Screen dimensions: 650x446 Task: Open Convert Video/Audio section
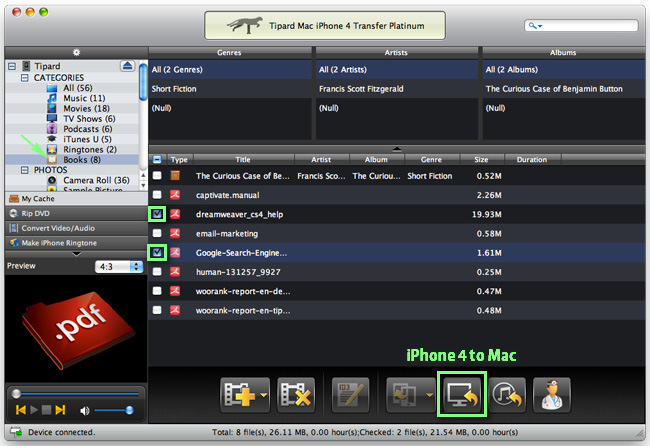[x=76, y=228]
